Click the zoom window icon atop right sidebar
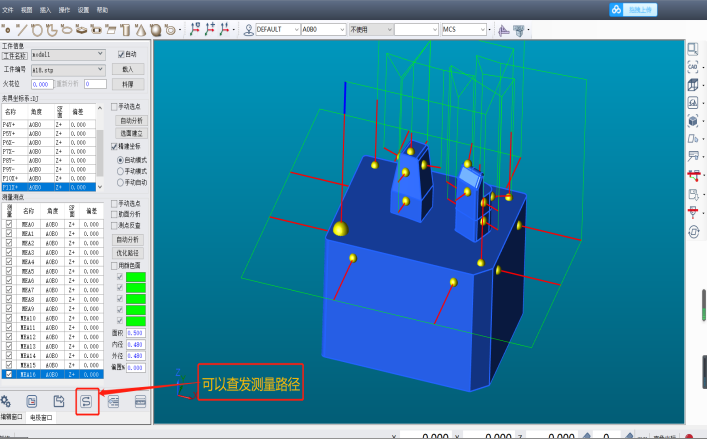The width and height of the screenshot is (707, 439). pos(692,48)
